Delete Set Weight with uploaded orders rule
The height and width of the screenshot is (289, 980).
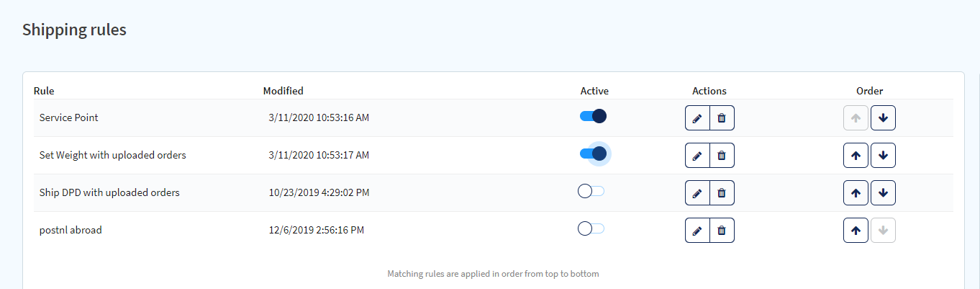[722, 156]
